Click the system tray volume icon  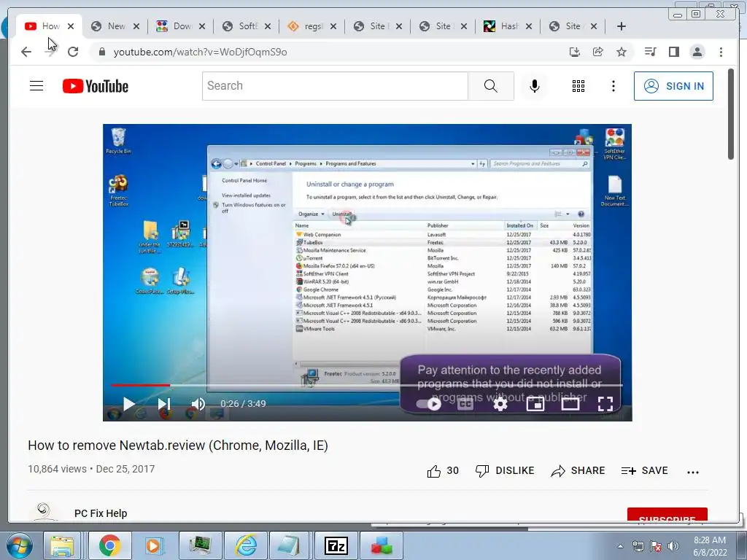click(x=673, y=546)
